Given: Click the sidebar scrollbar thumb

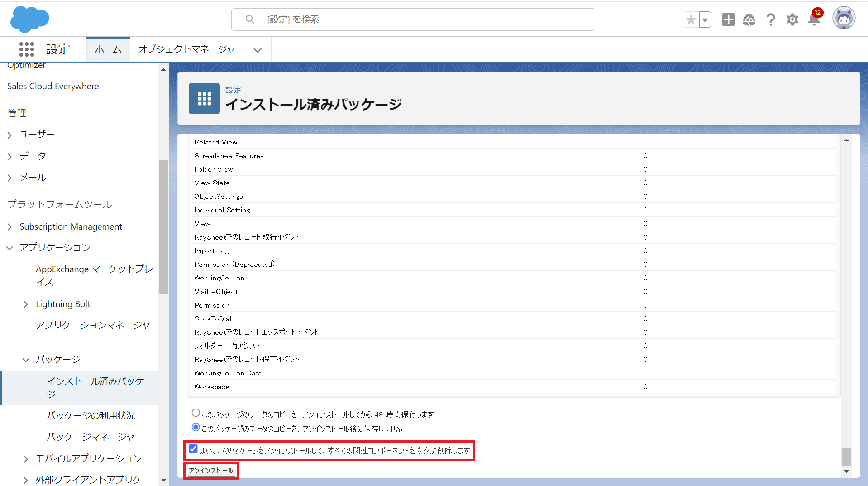Looking at the screenshot, I should [x=163, y=227].
